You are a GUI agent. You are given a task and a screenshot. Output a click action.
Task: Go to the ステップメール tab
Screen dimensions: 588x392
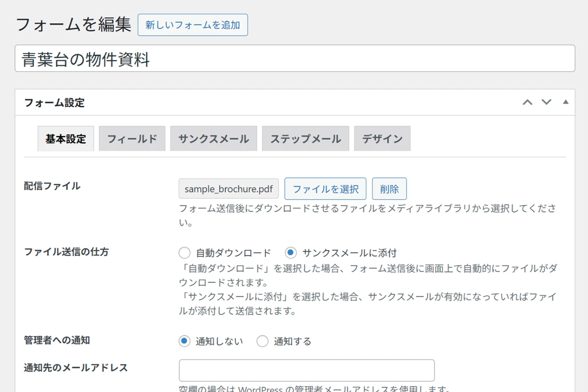tap(306, 139)
